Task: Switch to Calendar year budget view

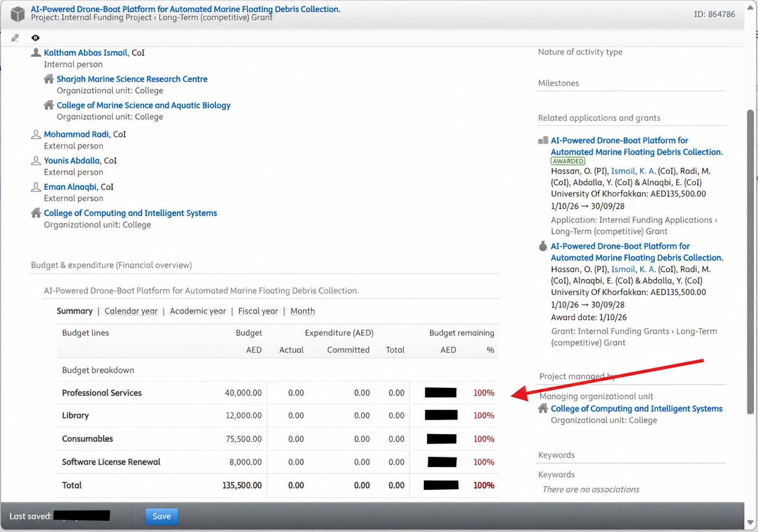Action: [131, 311]
